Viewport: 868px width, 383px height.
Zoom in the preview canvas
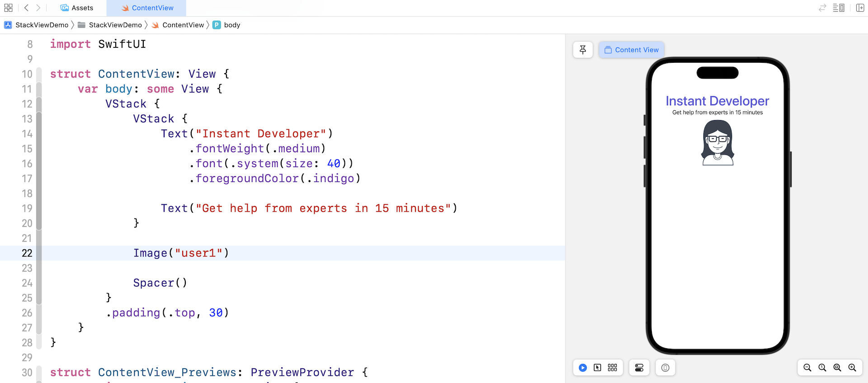pos(852,368)
